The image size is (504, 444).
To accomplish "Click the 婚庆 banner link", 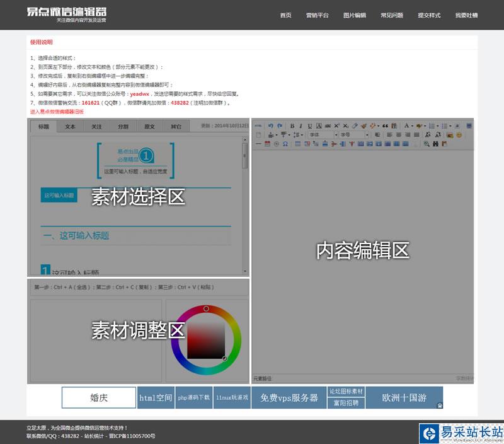I will pos(99,398).
